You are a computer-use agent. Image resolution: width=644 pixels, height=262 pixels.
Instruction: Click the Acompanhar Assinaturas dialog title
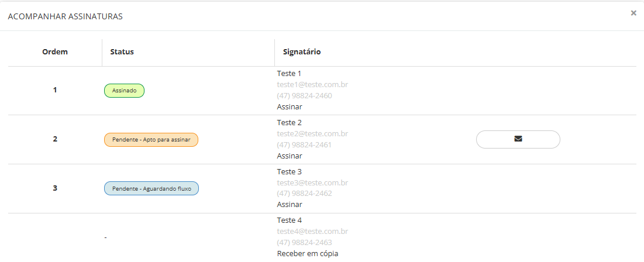pyautogui.click(x=65, y=17)
